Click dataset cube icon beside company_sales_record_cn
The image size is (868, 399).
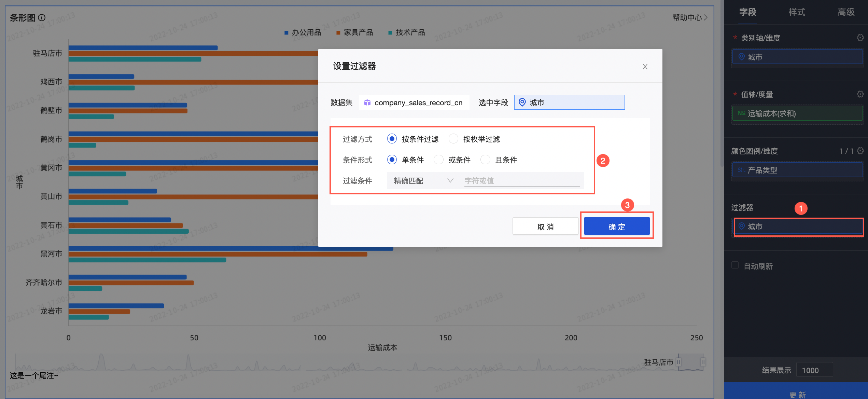(x=367, y=102)
